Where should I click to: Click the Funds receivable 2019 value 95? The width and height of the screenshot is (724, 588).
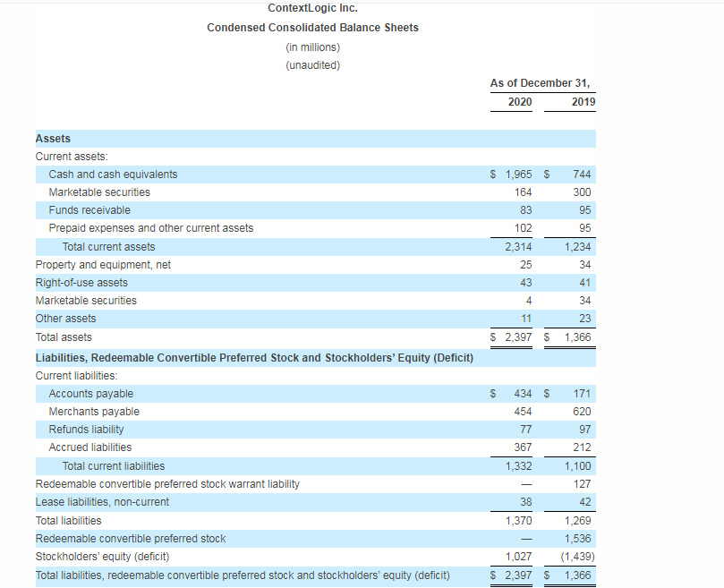coord(585,210)
